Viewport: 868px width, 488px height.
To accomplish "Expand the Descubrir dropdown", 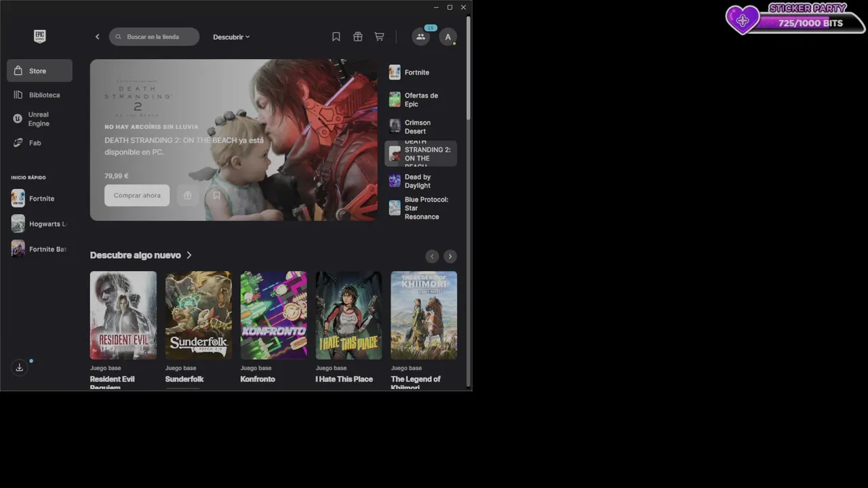I will [x=231, y=37].
